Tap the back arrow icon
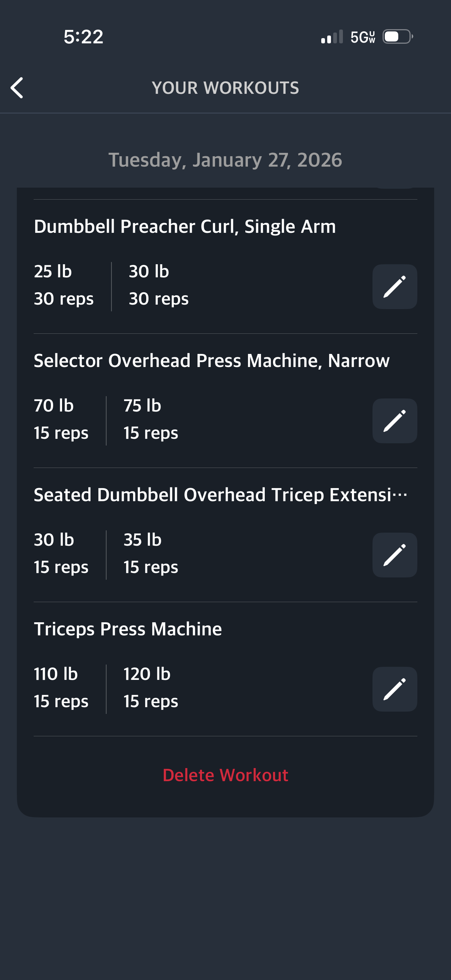451x980 pixels. pyautogui.click(x=17, y=88)
